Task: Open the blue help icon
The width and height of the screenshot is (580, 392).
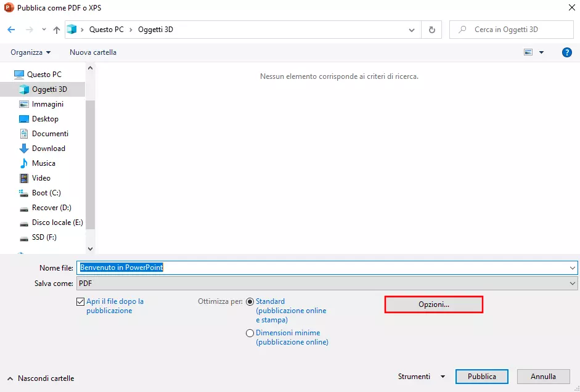Action: pyautogui.click(x=566, y=52)
